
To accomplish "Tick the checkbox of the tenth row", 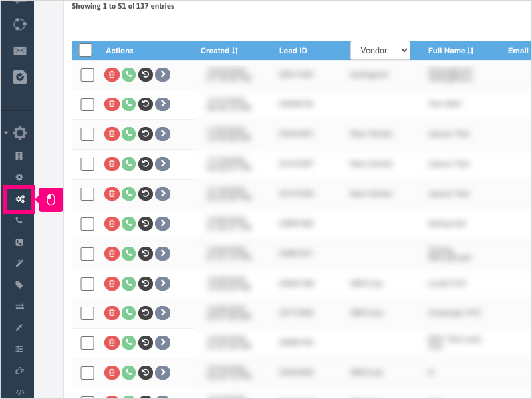I will 87,343.
